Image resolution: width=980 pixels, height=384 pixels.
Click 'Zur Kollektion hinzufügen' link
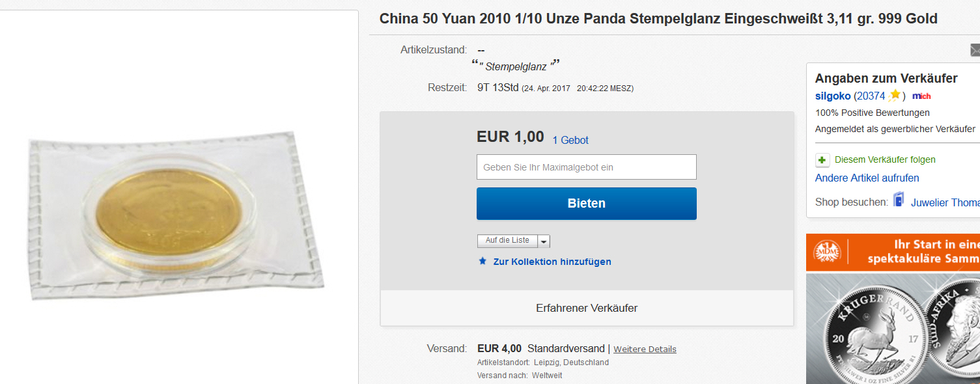[552, 262]
